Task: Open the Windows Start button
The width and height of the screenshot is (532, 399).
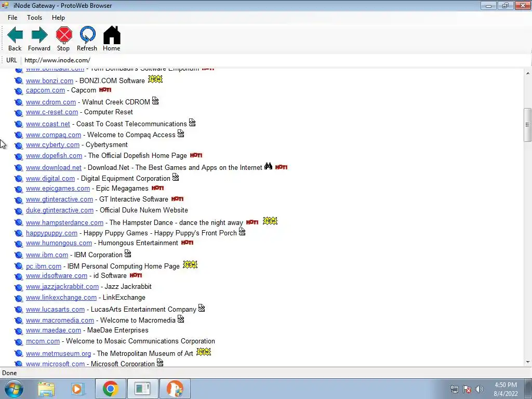Action: coord(13,389)
